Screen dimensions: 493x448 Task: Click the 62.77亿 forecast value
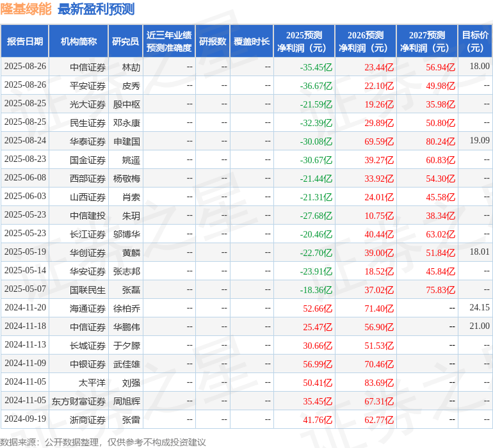[379, 420]
